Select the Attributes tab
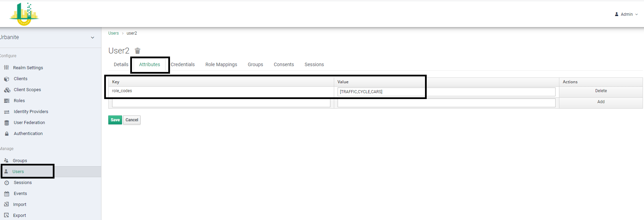Screen dimensions: 644x220 pos(149,64)
